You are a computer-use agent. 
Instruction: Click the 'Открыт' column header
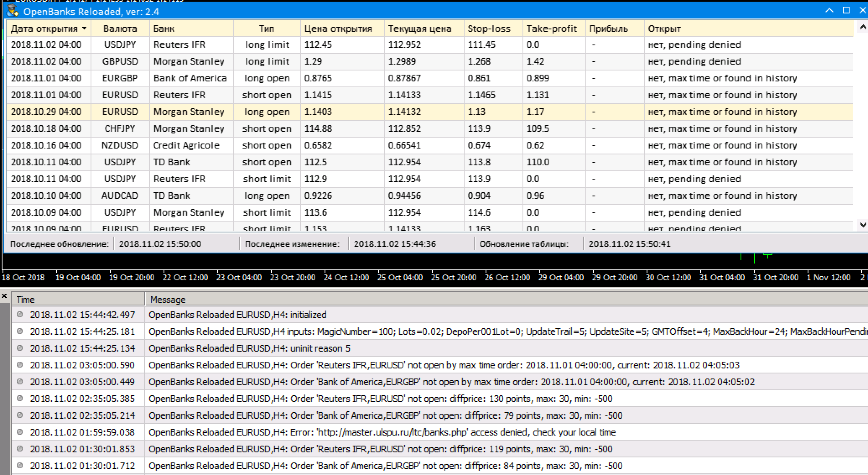click(748, 29)
